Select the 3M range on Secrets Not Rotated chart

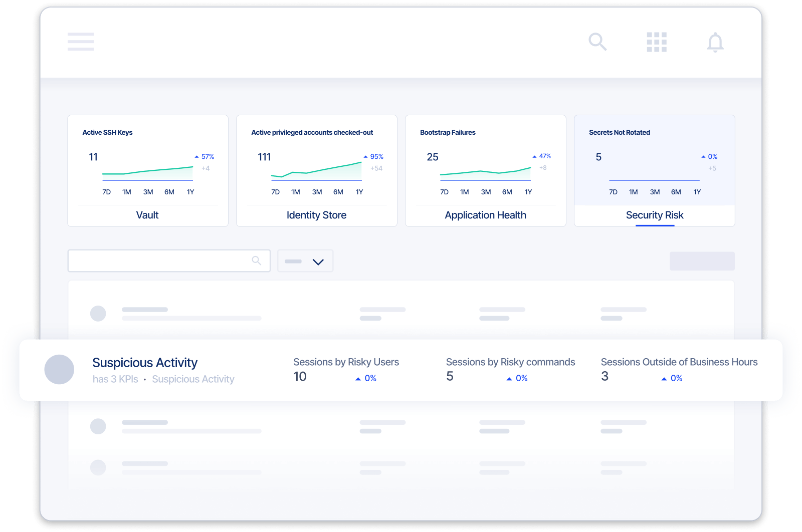[x=655, y=192]
